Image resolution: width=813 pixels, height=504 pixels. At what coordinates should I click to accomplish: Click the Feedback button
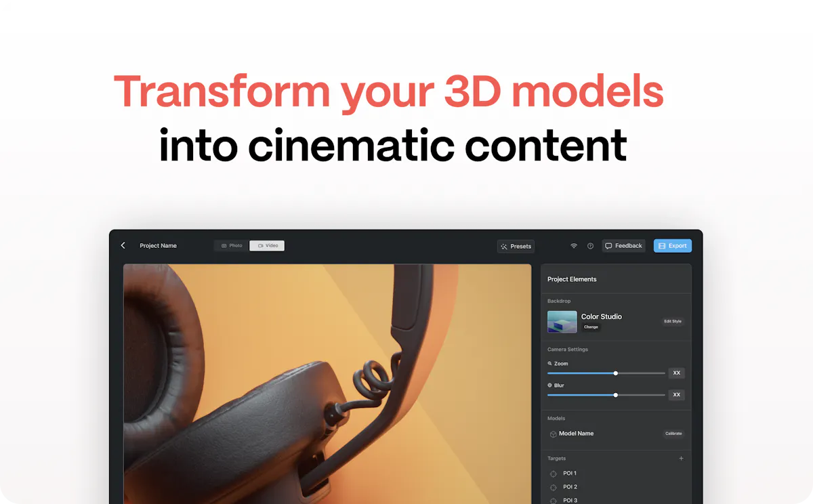click(x=623, y=246)
